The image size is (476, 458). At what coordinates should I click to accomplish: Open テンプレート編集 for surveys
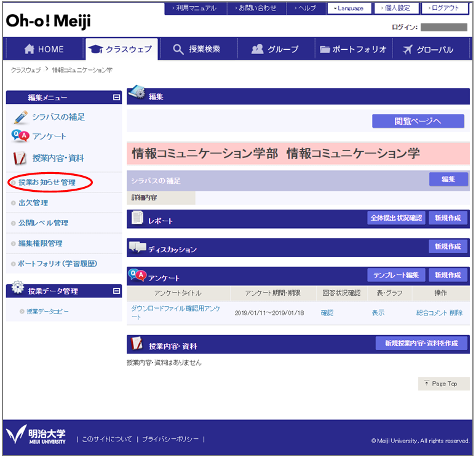tap(396, 275)
